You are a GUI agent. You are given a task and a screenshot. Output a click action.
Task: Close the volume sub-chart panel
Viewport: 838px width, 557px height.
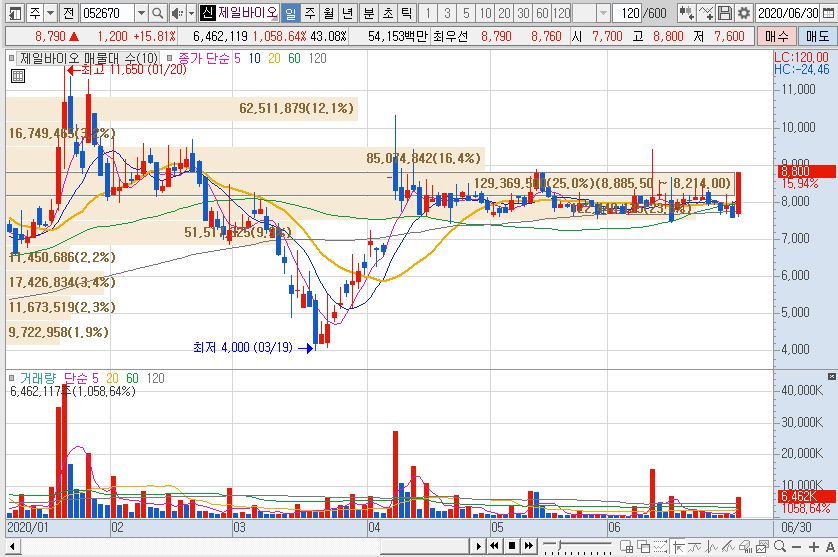click(x=832, y=376)
